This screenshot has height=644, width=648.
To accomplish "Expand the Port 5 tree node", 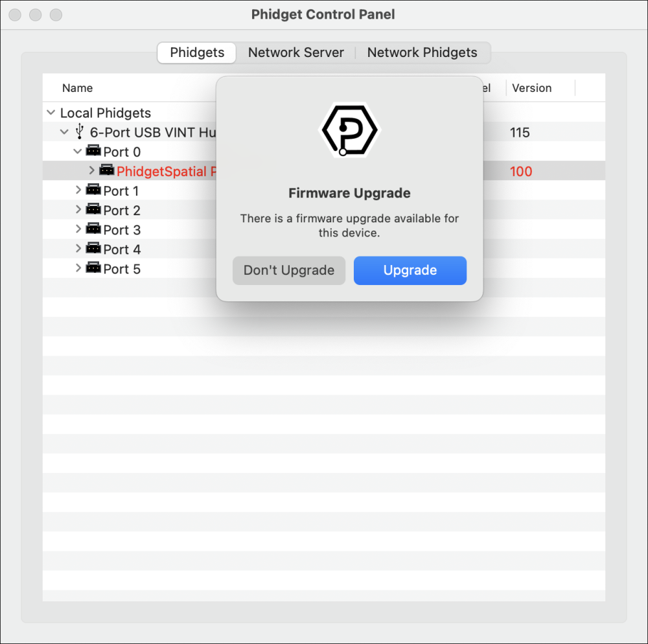I will click(x=78, y=268).
